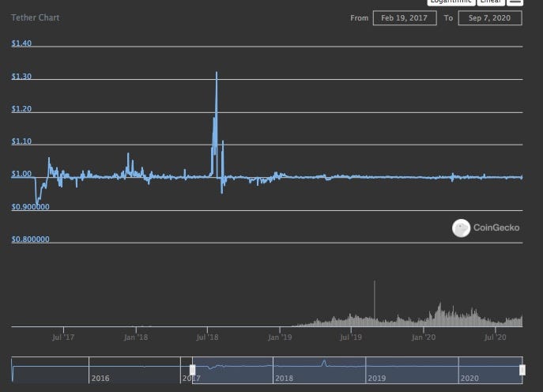Click the Jan '18 date label
Image resolution: width=543 pixels, height=392 pixels.
click(x=136, y=337)
